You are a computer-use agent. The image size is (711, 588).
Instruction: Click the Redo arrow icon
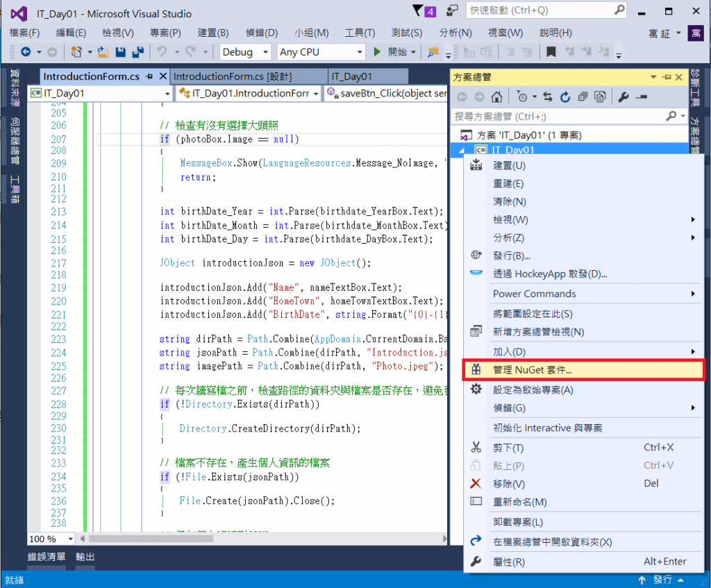tap(190, 51)
